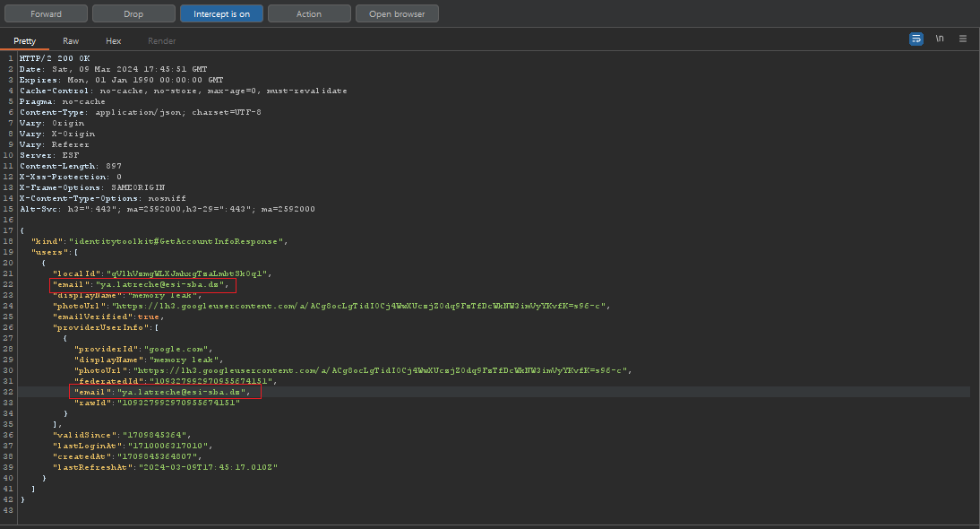Toggle the word wrap icon
Viewport: 980px width, 529px height.
click(916, 39)
